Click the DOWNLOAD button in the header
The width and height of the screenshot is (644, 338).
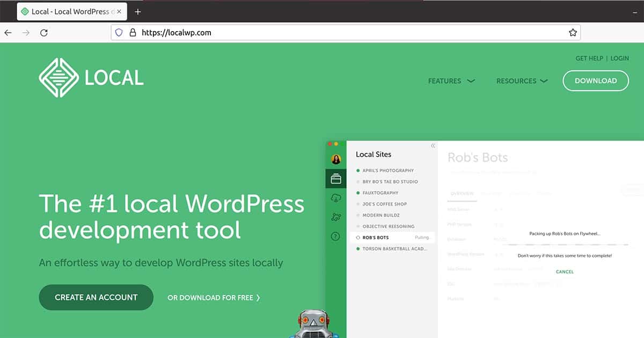(x=596, y=81)
